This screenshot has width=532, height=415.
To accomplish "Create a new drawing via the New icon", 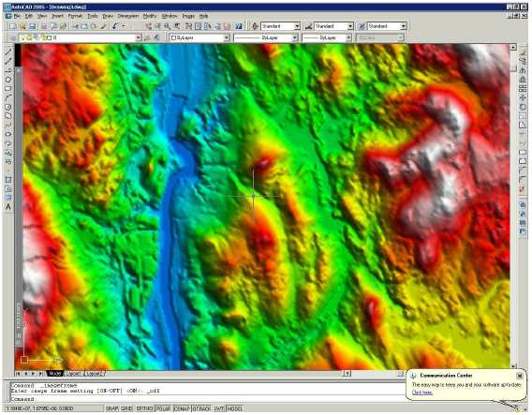I will [13, 26].
